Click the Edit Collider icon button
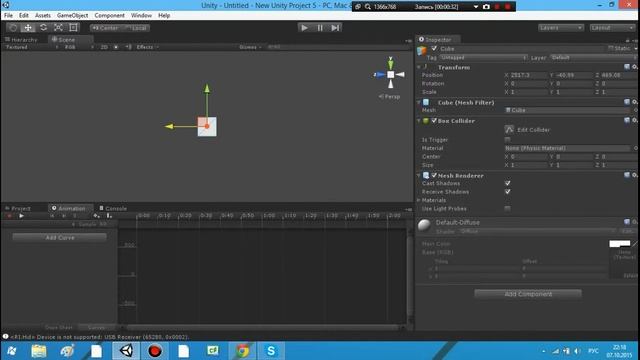 click(x=509, y=130)
